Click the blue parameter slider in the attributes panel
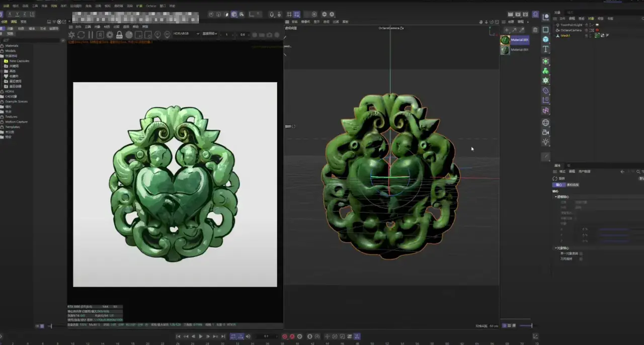 [x=615, y=228]
